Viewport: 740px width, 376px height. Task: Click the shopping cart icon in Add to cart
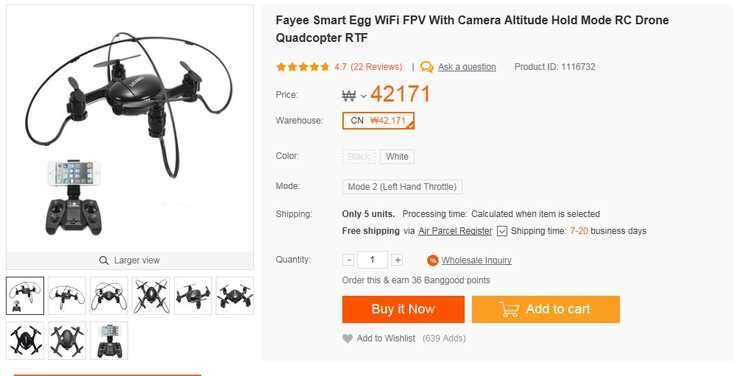pos(509,309)
